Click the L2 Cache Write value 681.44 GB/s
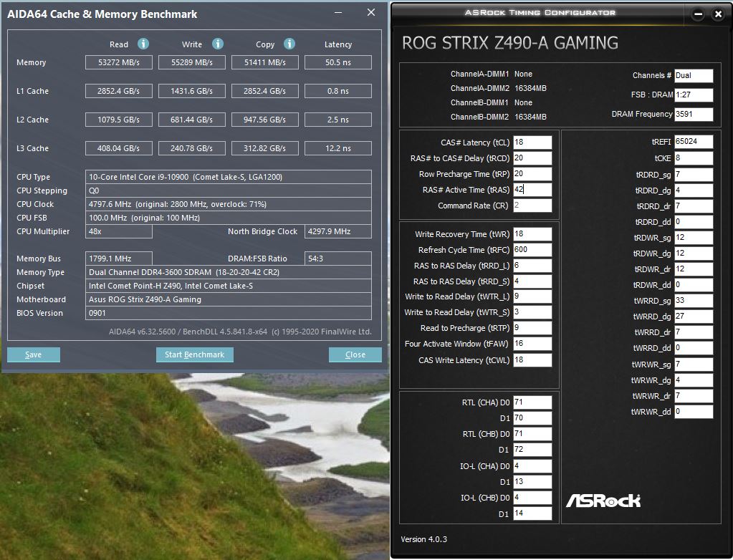Viewport: 733px width, 560px height. [191, 120]
